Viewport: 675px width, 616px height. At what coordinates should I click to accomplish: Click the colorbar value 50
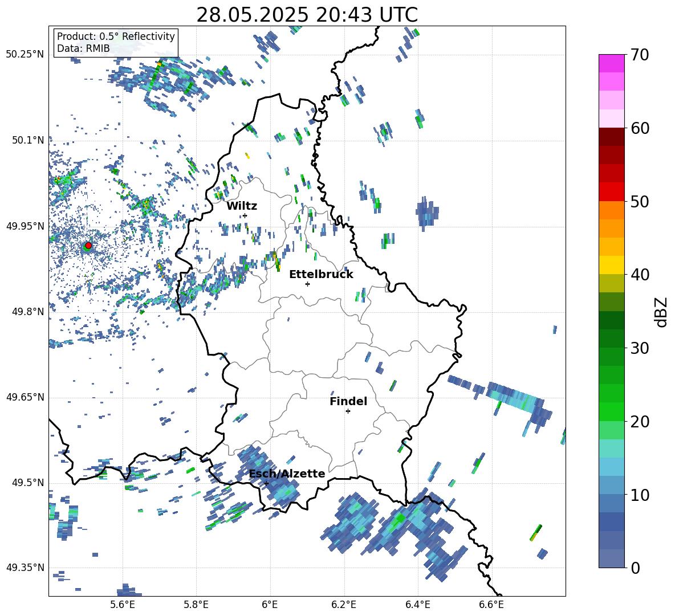640,202
